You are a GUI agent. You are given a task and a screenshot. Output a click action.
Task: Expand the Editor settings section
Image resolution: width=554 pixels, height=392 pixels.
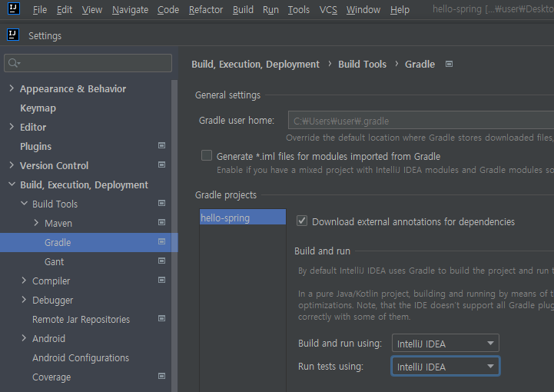point(12,127)
